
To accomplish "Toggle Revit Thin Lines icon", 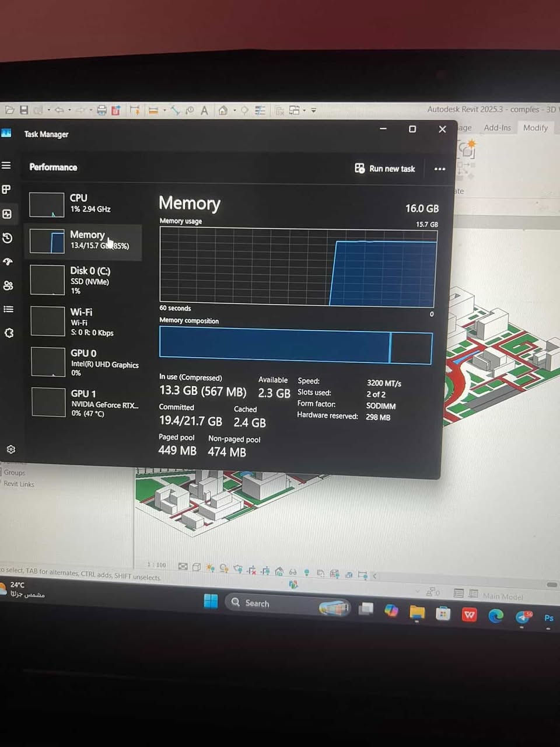I will [x=260, y=110].
